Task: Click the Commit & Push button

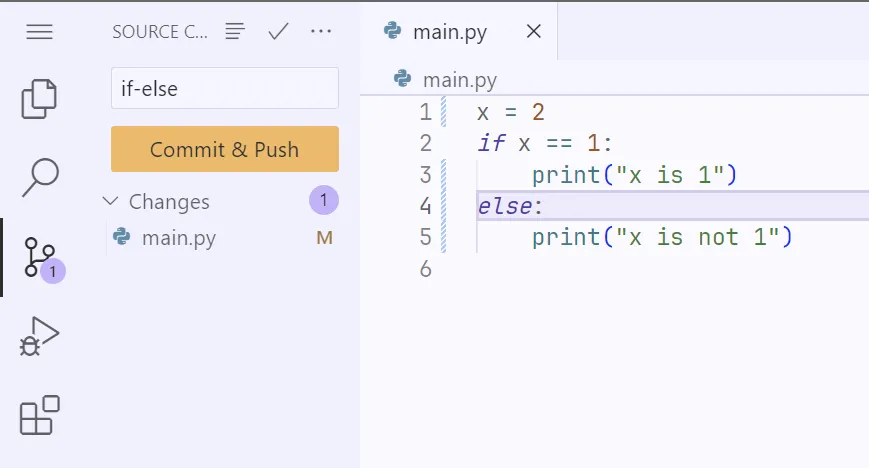Action: pyautogui.click(x=224, y=150)
